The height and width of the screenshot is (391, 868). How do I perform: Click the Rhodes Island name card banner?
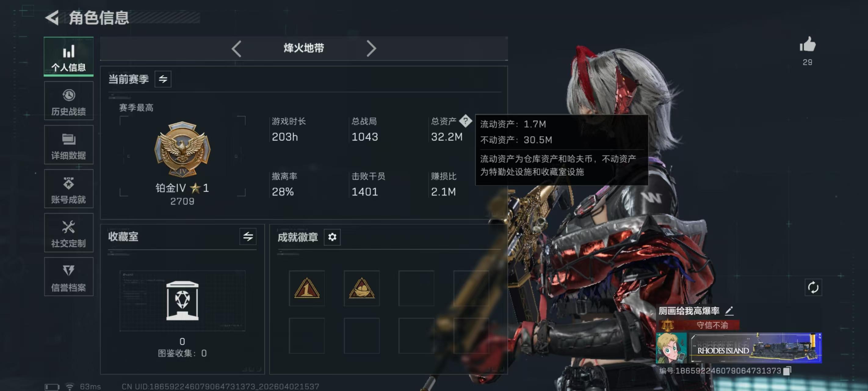tap(756, 348)
